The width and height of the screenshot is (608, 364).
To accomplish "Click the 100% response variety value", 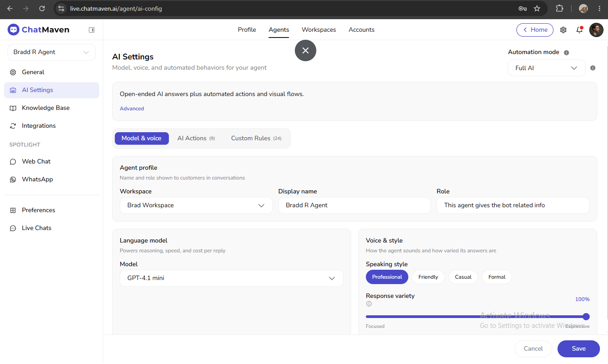I will [582, 299].
